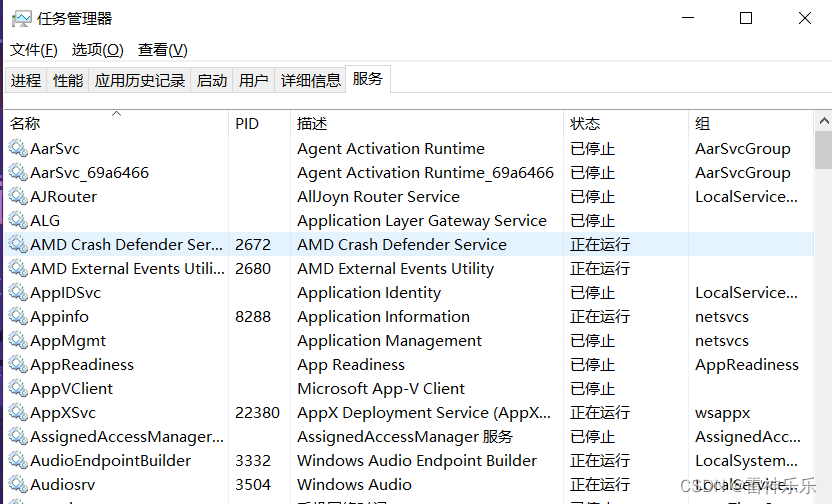Click the gear icon beside ALG

[18, 220]
